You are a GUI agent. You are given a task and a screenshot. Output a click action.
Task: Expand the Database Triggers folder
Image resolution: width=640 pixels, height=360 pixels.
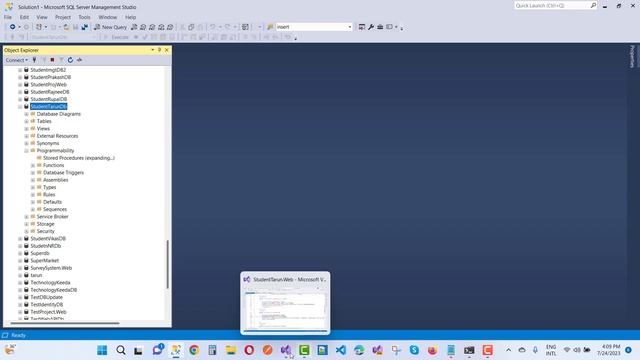point(33,173)
